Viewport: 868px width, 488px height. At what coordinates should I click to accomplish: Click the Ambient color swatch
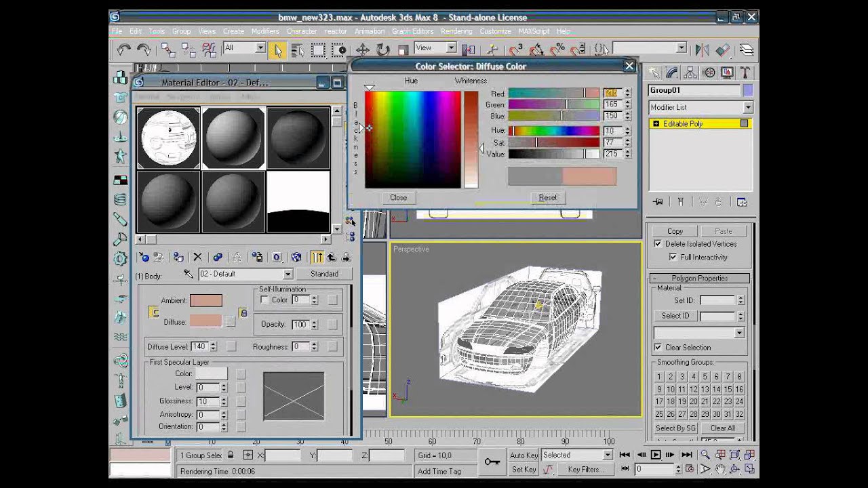click(206, 300)
